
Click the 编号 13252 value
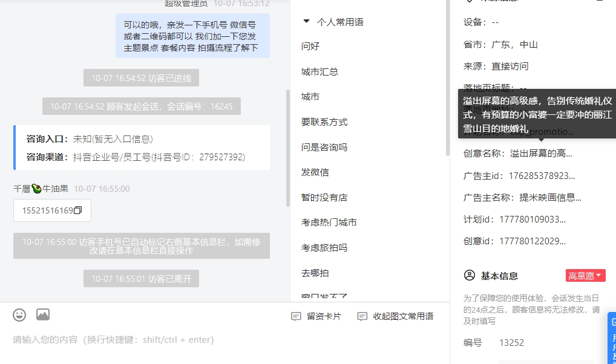coord(511,343)
